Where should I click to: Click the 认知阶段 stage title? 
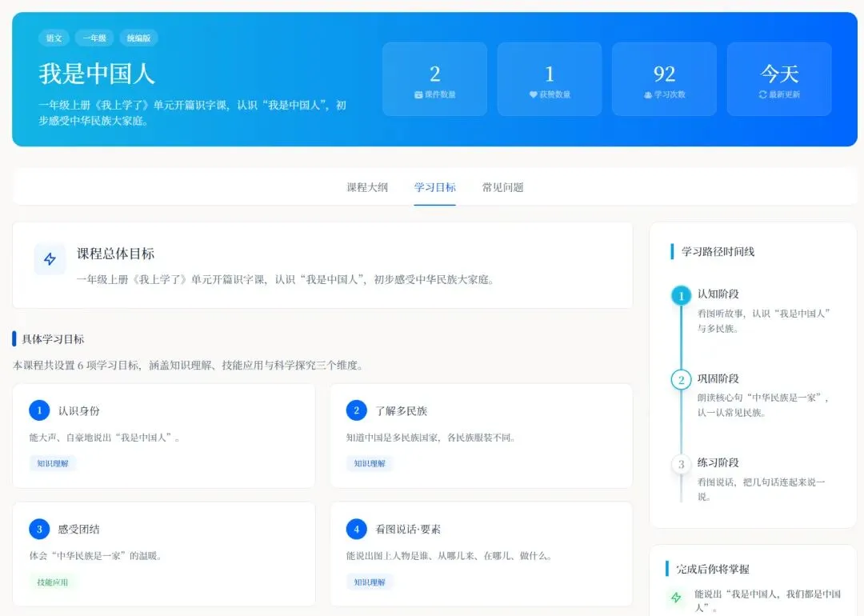click(x=718, y=294)
